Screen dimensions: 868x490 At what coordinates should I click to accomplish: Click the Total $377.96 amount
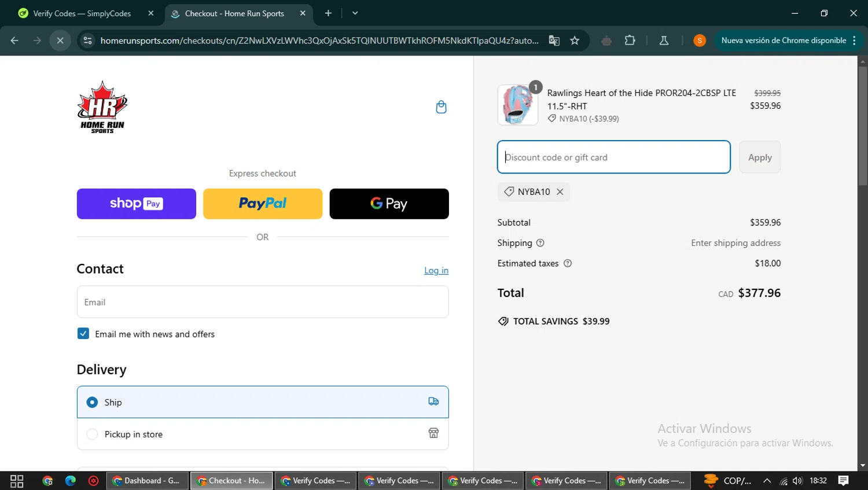coord(759,293)
